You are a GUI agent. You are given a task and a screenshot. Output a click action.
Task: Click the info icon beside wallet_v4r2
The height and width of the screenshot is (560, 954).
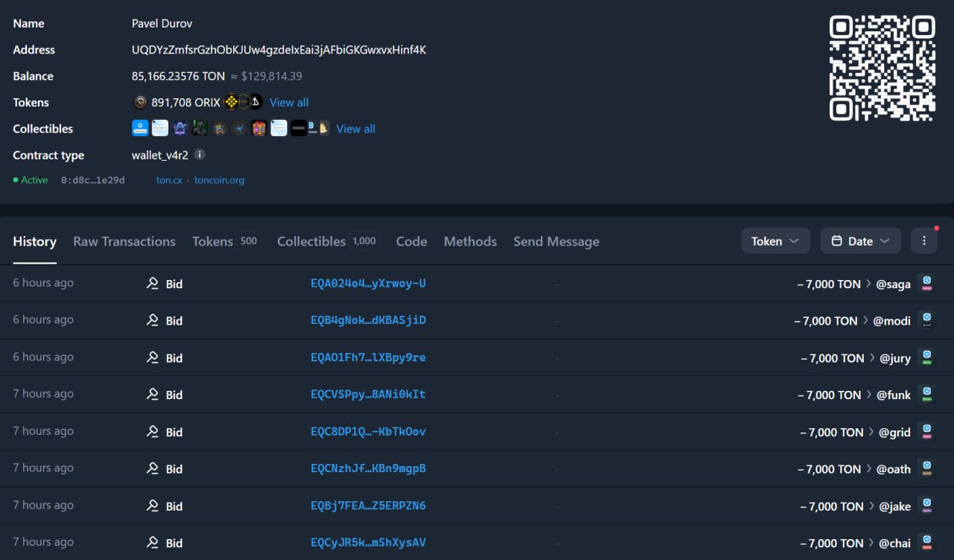199,155
